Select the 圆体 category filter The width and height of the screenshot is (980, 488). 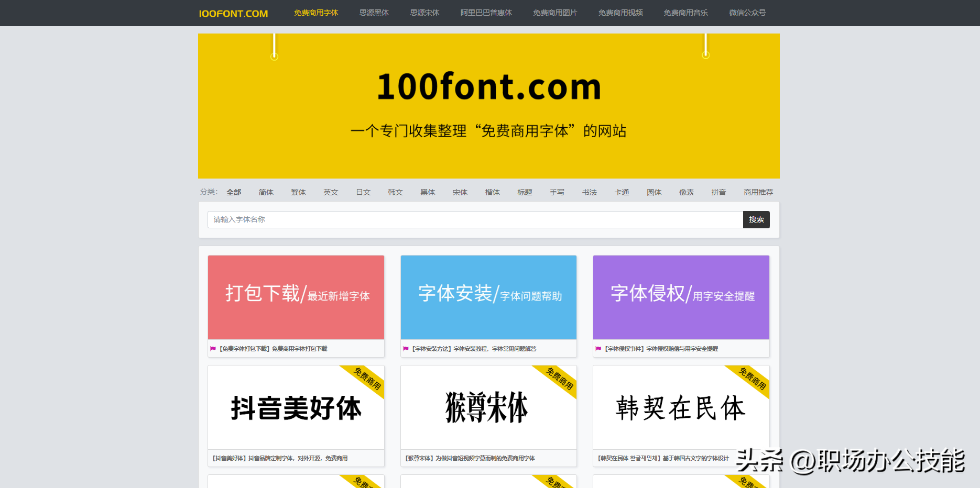point(654,192)
